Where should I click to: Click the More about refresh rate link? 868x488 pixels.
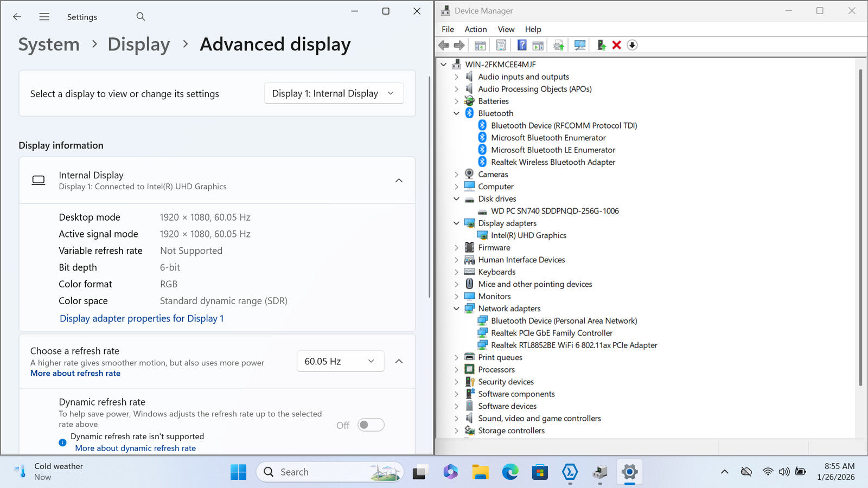75,373
